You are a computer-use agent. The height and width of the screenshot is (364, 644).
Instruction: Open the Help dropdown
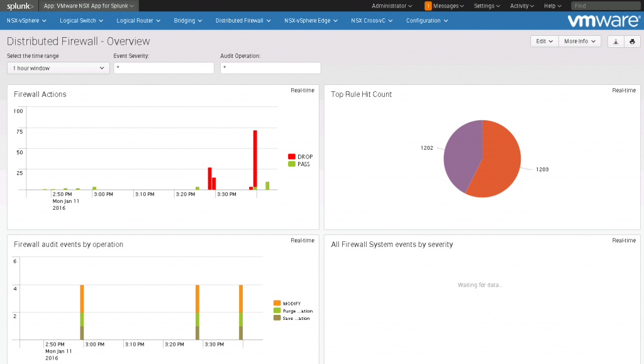click(552, 6)
